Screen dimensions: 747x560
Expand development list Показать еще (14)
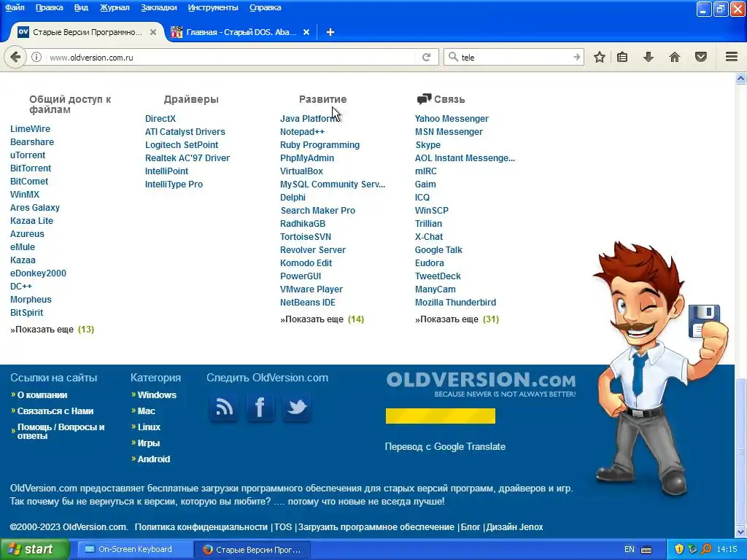(x=322, y=319)
